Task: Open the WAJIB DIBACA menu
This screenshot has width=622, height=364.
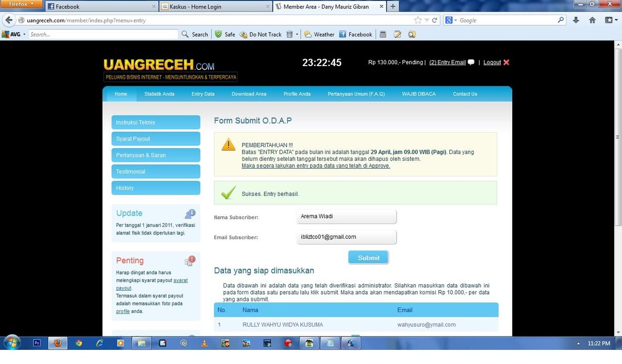Action: click(419, 94)
